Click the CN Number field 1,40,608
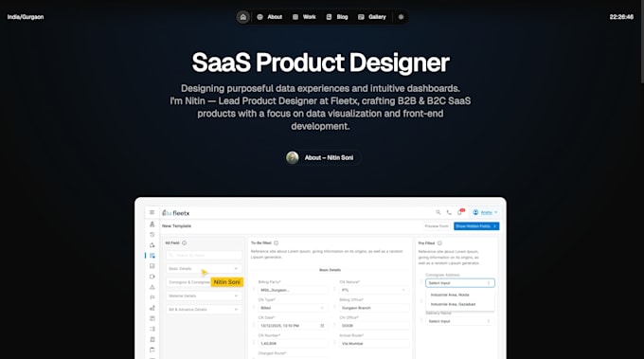644x359 pixels. pos(293,344)
